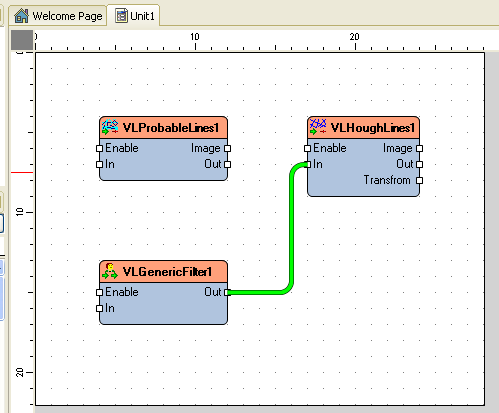Viewport: 499px width, 413px height.
Task: Select the Transfrom output pin of VLHoughLines1
Action: (x=419, y=180)
